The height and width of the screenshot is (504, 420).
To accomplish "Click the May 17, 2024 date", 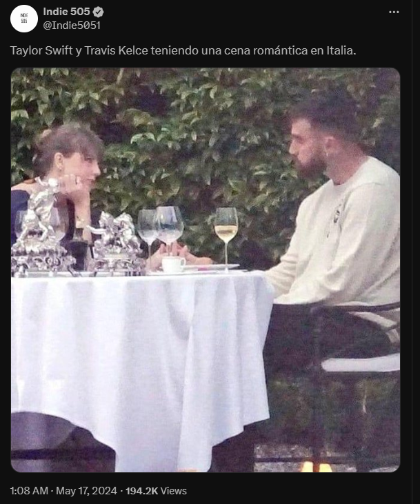I will point(86,491).
